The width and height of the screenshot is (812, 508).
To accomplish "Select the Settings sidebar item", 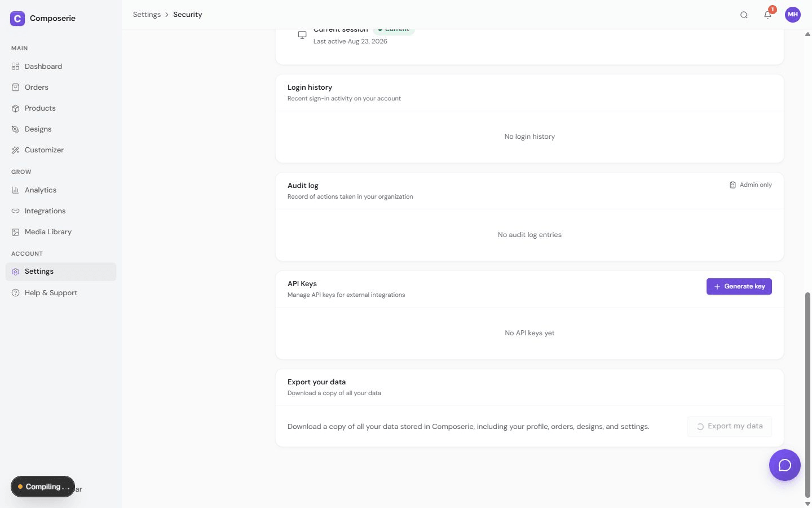I will 61,271.
